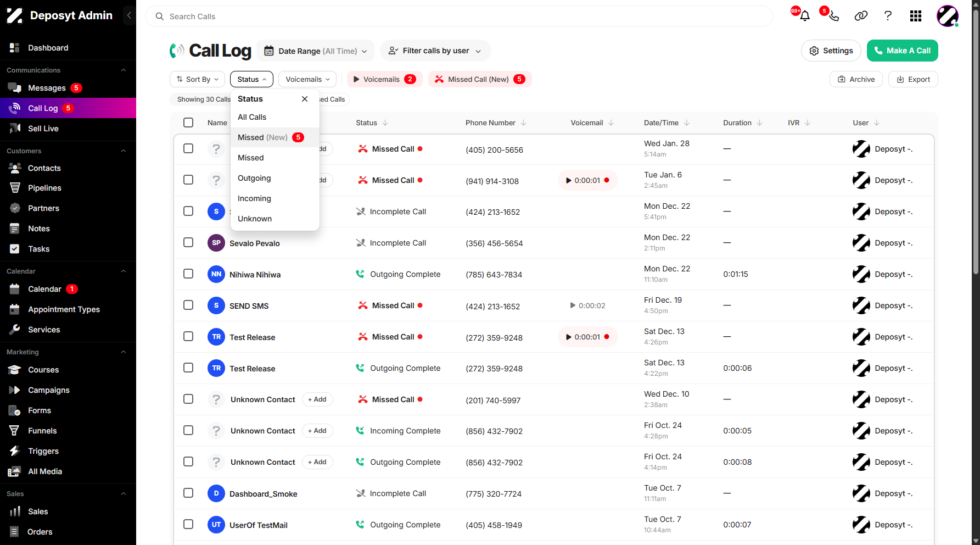Choose Unknown in Status menu
Screen dimensions: 980x545
(275, 219)
